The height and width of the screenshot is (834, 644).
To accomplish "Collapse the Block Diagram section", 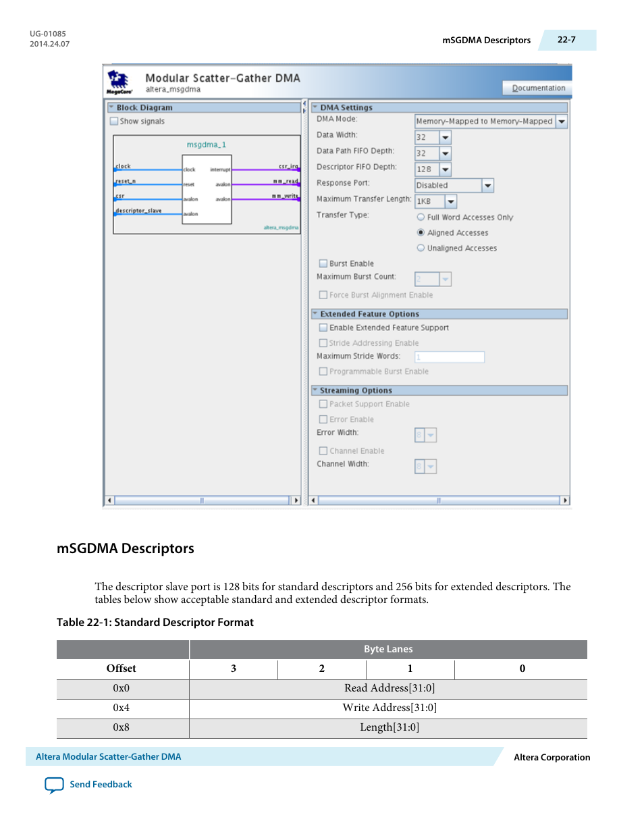I will (x=111, y=107).
